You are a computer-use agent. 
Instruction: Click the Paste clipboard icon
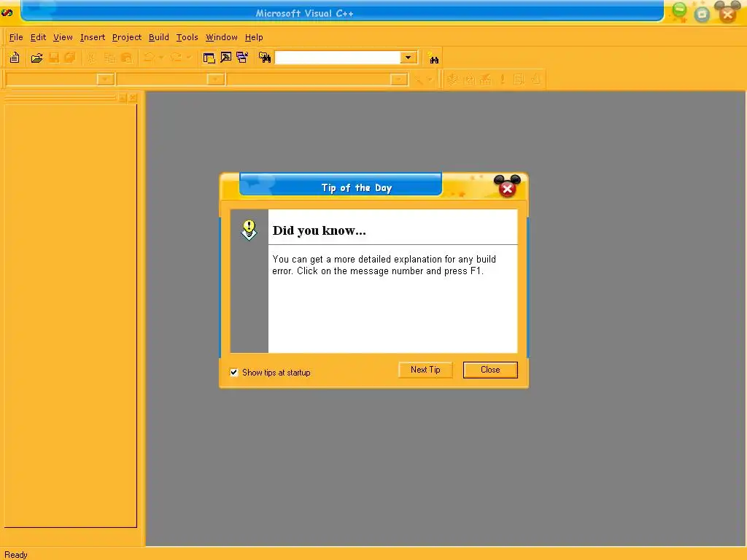coord(127,58)
